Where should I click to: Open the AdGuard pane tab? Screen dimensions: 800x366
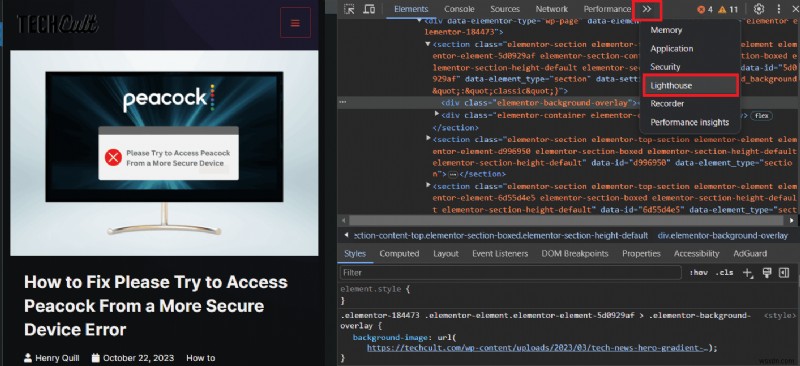(750, 254)
